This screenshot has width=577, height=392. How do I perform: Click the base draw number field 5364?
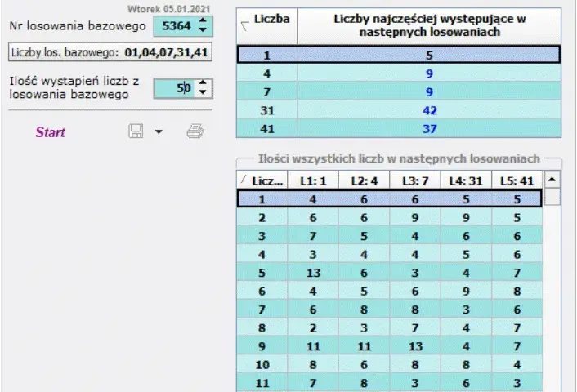(176, 26)
